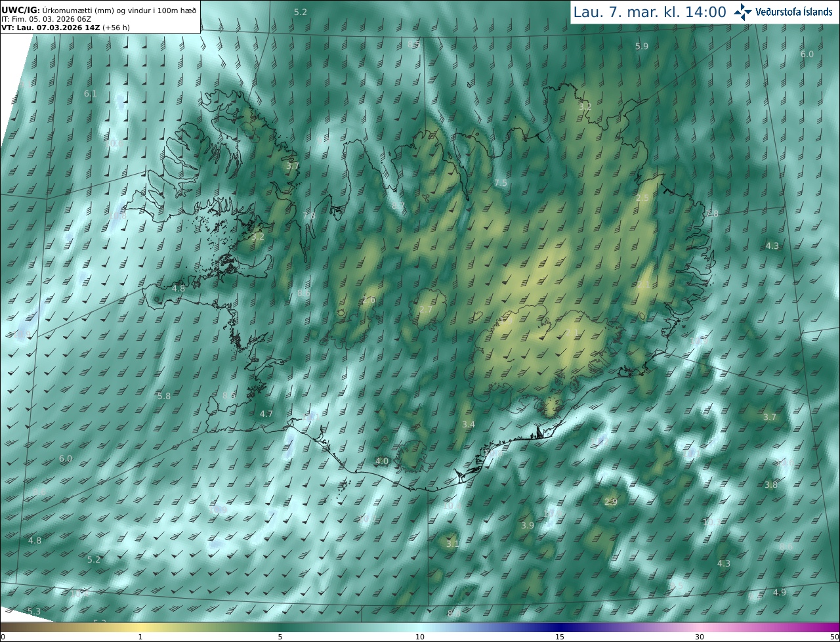
Task: Click the 5.8 value on the map
Action: [164, 396]
